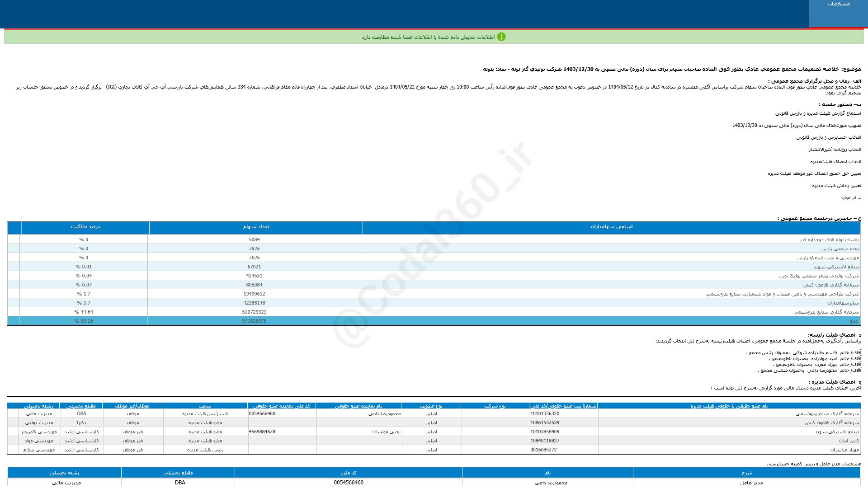Click national code 0016085272
868x488 pixels.
coord(543,450)
